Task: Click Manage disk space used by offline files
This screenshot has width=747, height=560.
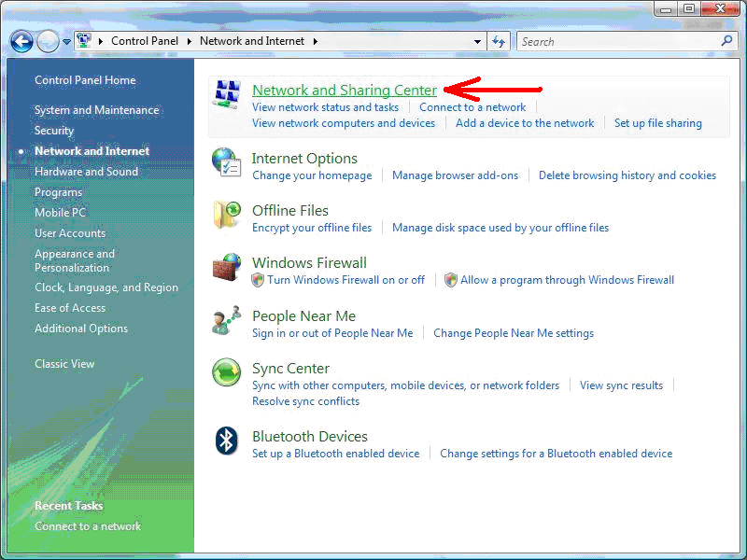Action: (500, 228)
